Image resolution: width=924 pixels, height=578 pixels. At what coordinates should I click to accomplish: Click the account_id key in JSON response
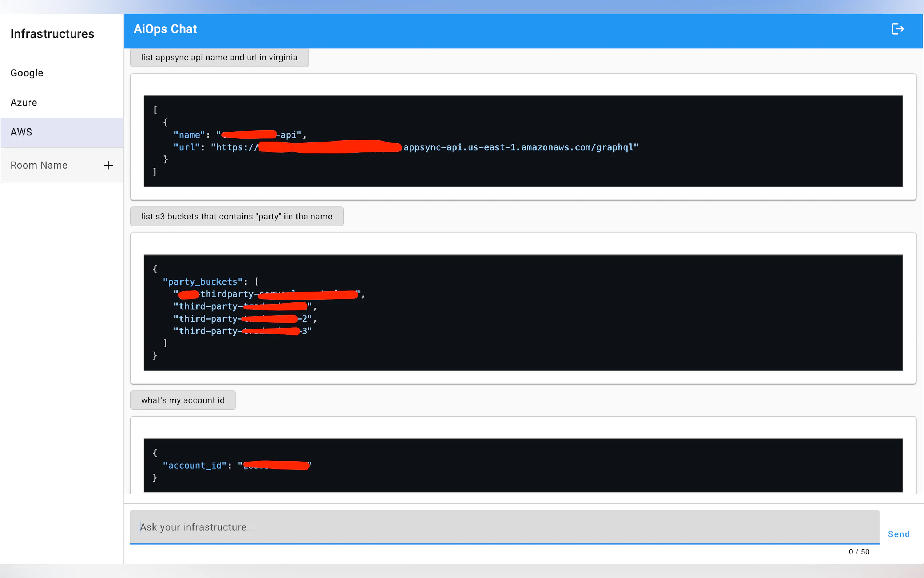click(194, 466)
